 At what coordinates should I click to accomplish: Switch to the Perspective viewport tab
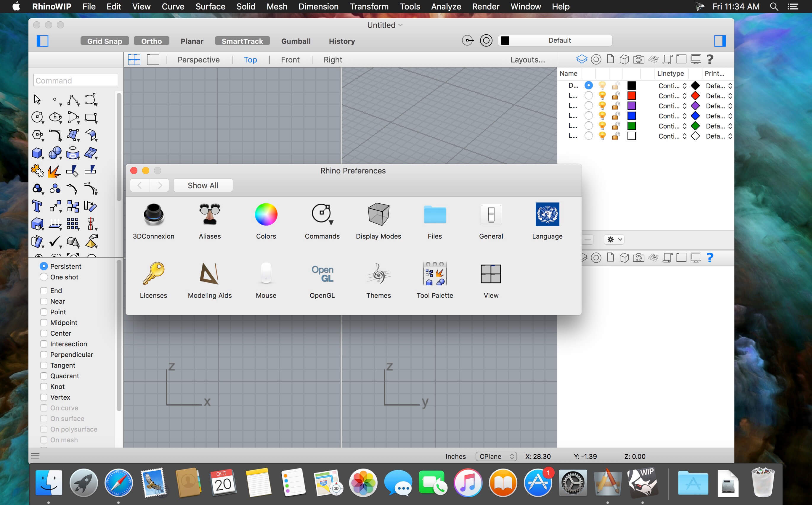[x=198, y=59]
